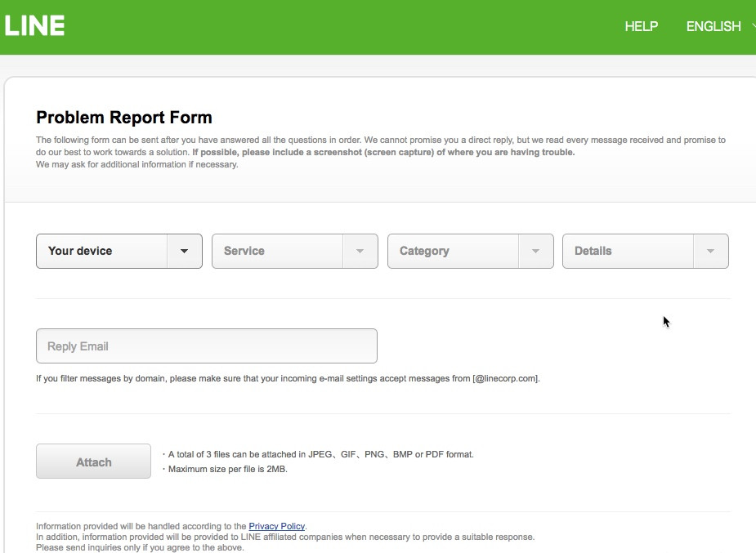
Task: Focus the Reply Email field
Action: point(206,346)
